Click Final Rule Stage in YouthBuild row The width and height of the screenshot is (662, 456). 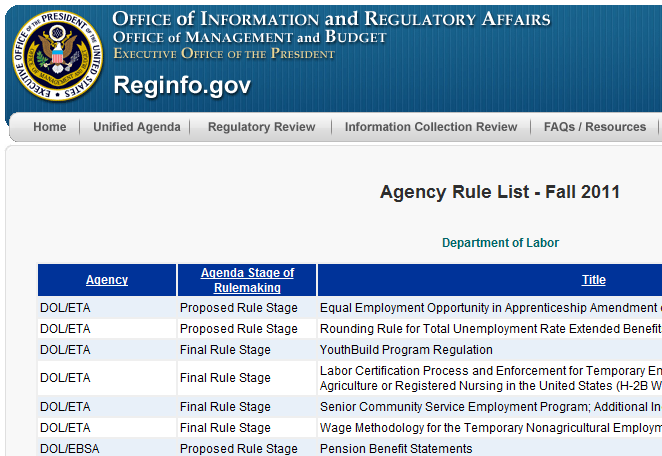[225, 350]
